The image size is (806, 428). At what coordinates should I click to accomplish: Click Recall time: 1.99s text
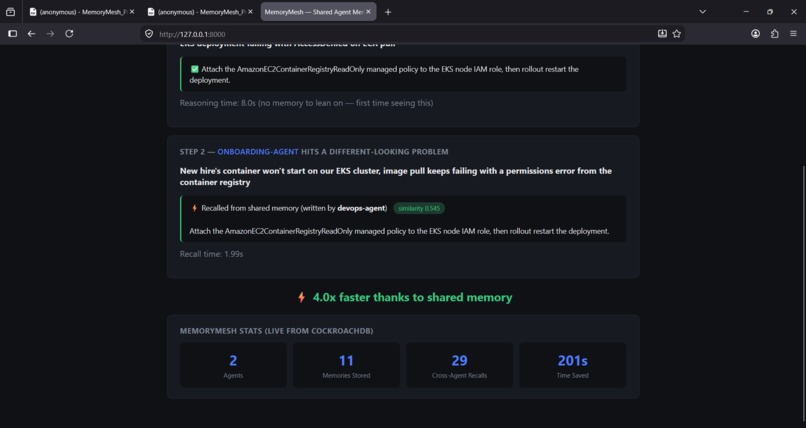click(211, 254)
